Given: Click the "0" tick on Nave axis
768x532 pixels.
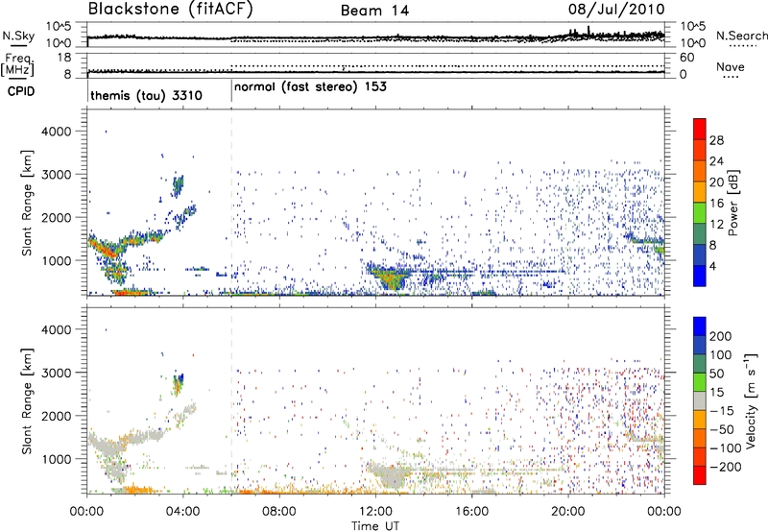Looking at the screenshot, I should point(684,75).
